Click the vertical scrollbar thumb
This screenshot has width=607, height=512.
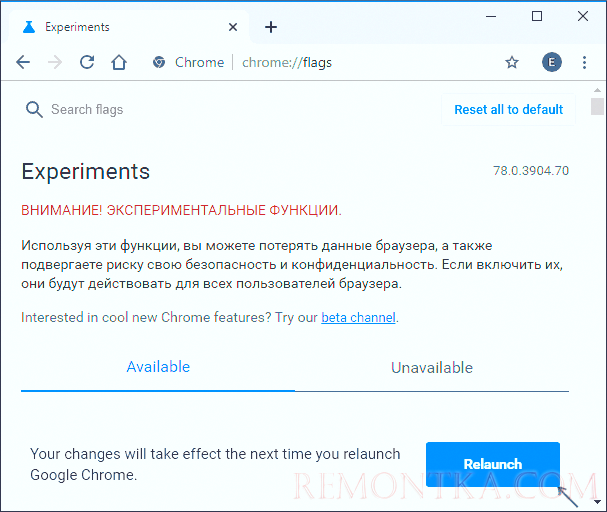597,106
